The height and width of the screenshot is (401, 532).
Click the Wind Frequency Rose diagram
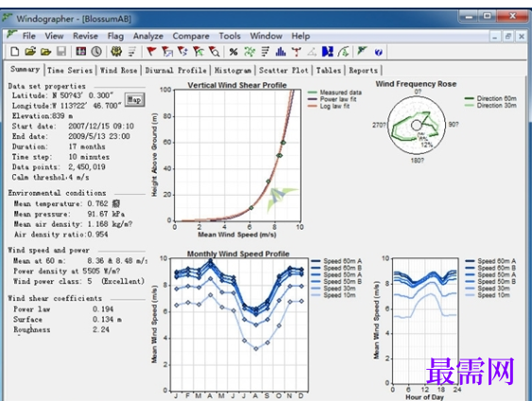tap(417, 125)
